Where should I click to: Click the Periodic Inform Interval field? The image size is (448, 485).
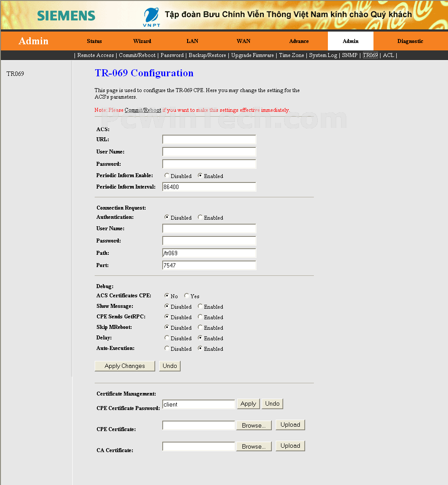[x=209, y=187]
